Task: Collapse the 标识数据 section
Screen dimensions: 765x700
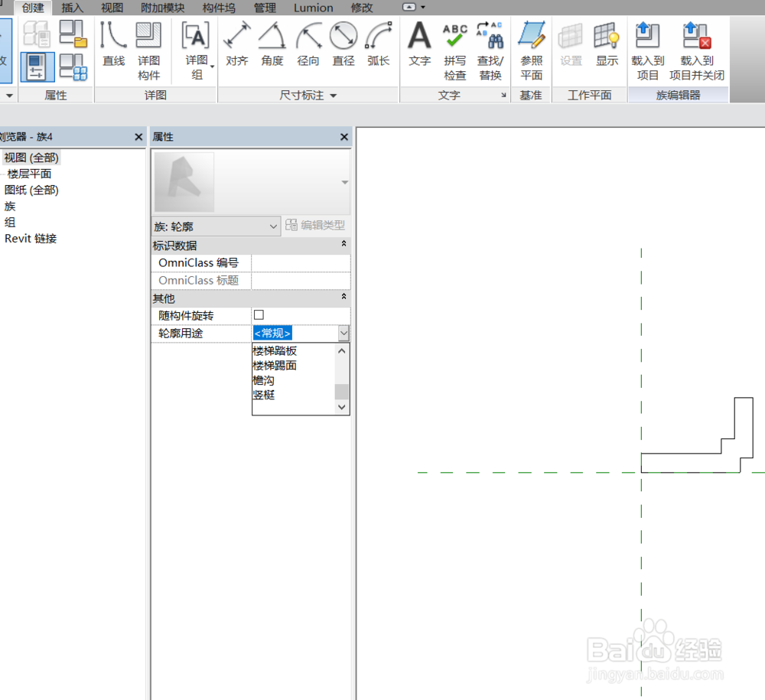Action: click(x=343, y=243)
